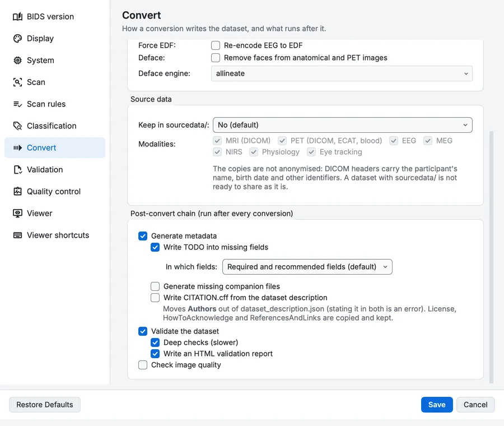
Task: Click the Force EDF: label
Action: (x=157, y=45)
